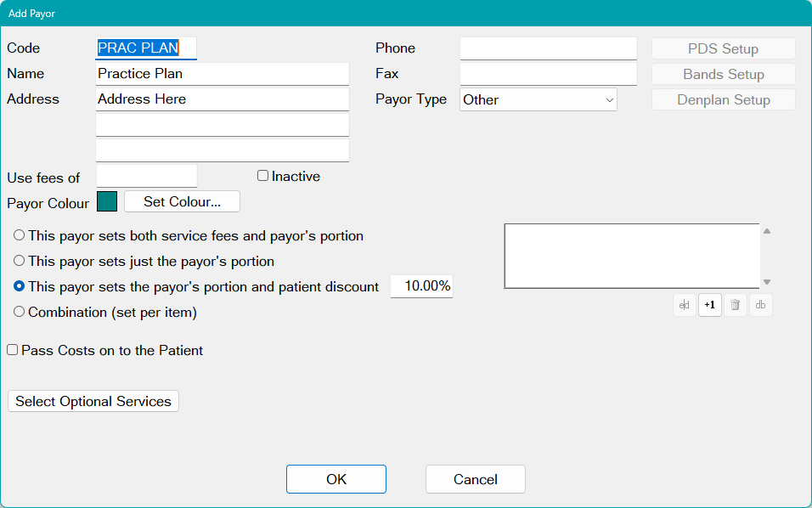The height and width of the screenshot is (508, 812).
Task: Click the +1 add entry icon
Action: (x=709, y=305)
